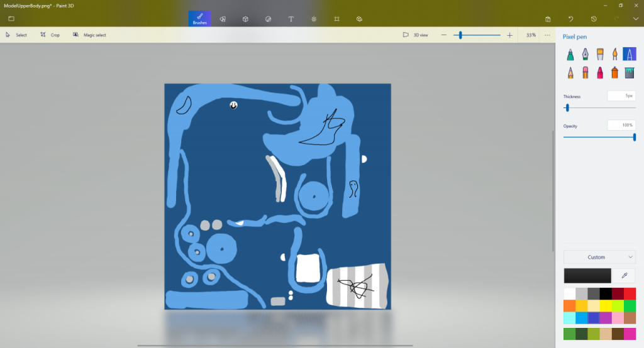Click the zoom in plus button
Screen dimensions: 644x348
[509, 35]
